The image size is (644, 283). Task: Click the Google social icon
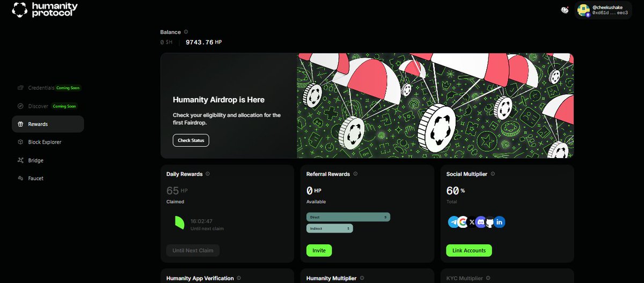point(463,221)
